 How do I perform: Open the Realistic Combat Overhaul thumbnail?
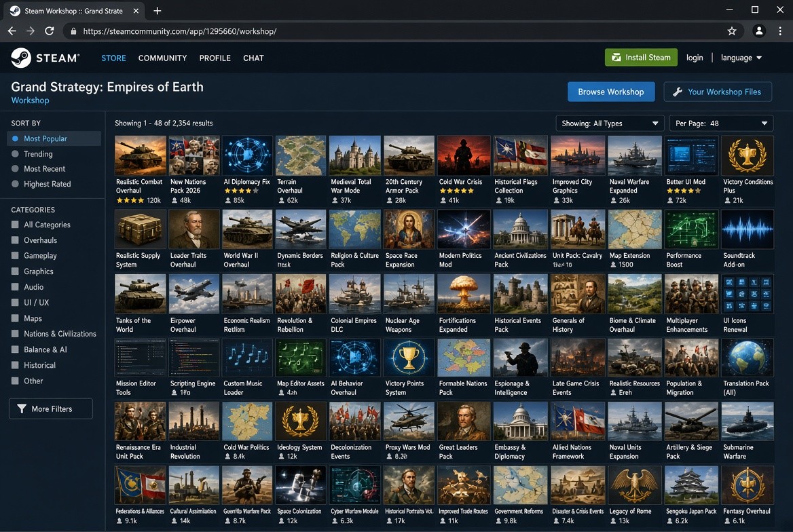point(140,155)
